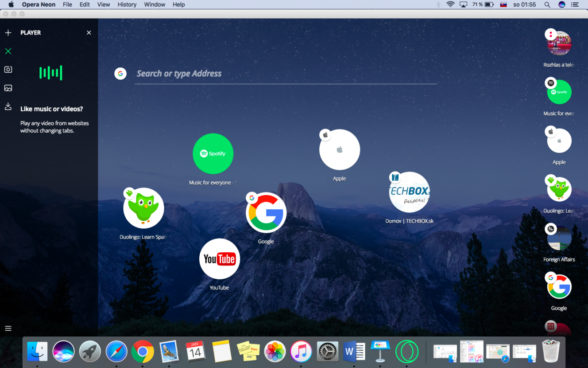The image size is (588, 368).
Task: Open the Apple system menu
Action: tap(11, 4)
